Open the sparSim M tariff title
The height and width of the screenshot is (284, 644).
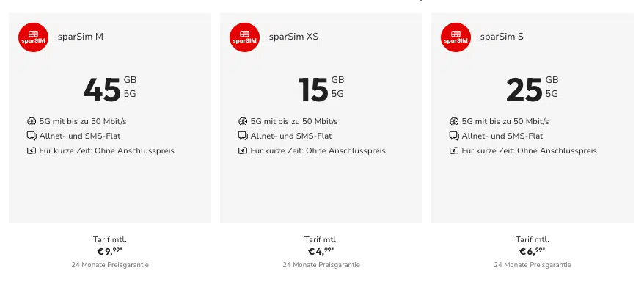click(81, 37)
